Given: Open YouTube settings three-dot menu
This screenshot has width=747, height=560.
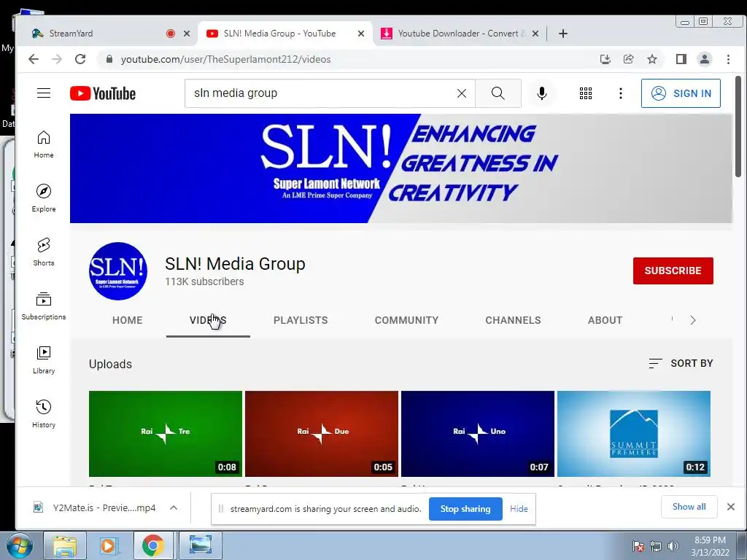Looking at the screenshot, I should pos(620,93).
